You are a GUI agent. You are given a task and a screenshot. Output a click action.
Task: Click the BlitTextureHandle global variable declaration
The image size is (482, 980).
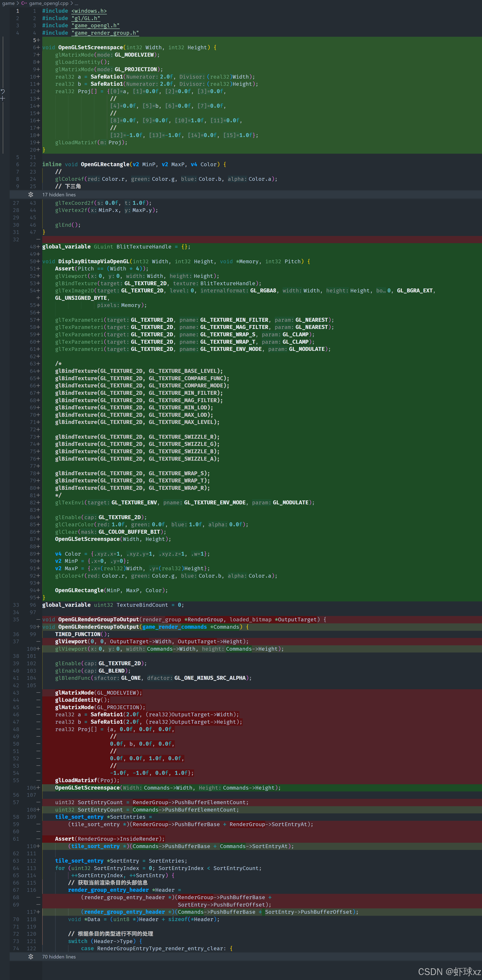click(144, 246)
